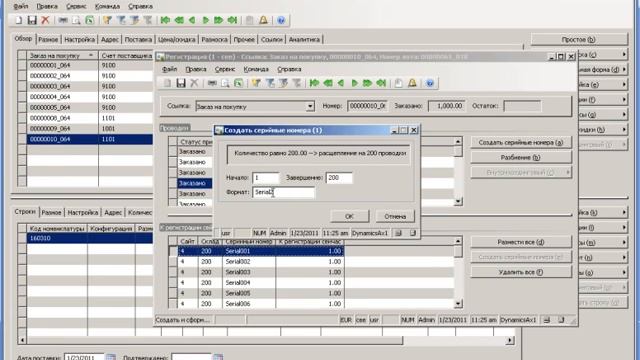The image size is (640, 360).
Task: Open the Ссылка dropdown arrow
Action: coord(310,106)
